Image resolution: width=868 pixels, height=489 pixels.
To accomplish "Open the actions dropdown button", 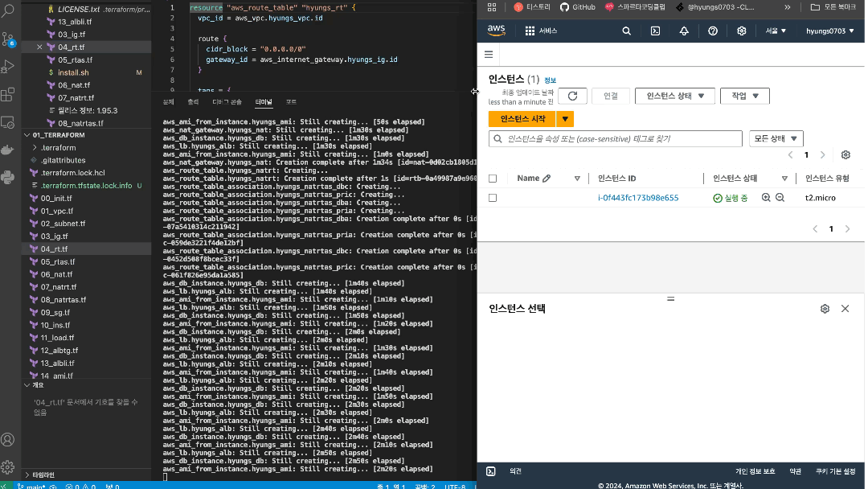I will pos(744,96).
